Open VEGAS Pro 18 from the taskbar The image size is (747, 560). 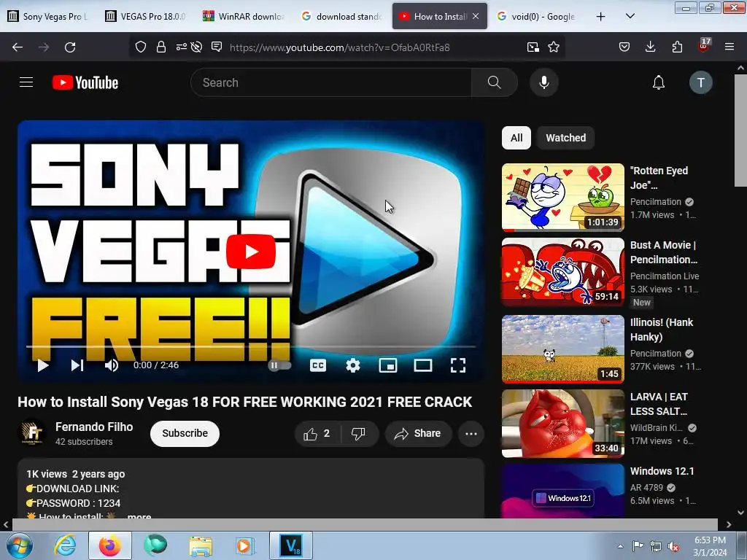click(291, 545)
